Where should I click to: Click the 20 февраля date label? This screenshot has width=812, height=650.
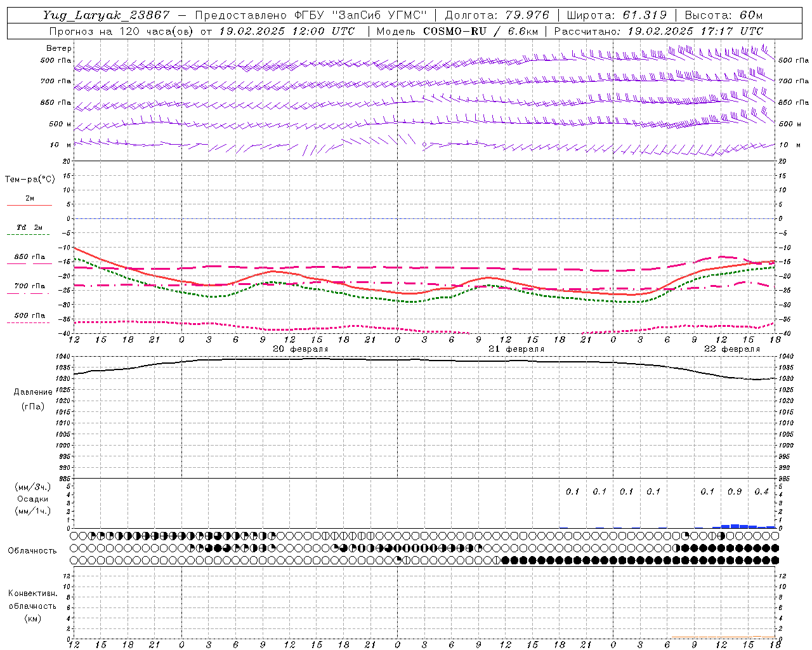click(x=301, y=349)
